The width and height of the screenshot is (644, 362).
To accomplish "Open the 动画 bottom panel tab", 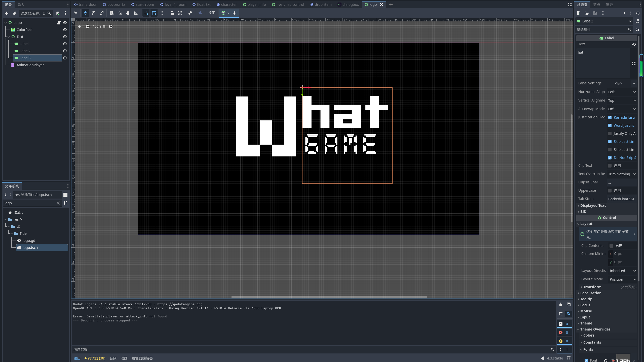I will click(x=124, y=358).
